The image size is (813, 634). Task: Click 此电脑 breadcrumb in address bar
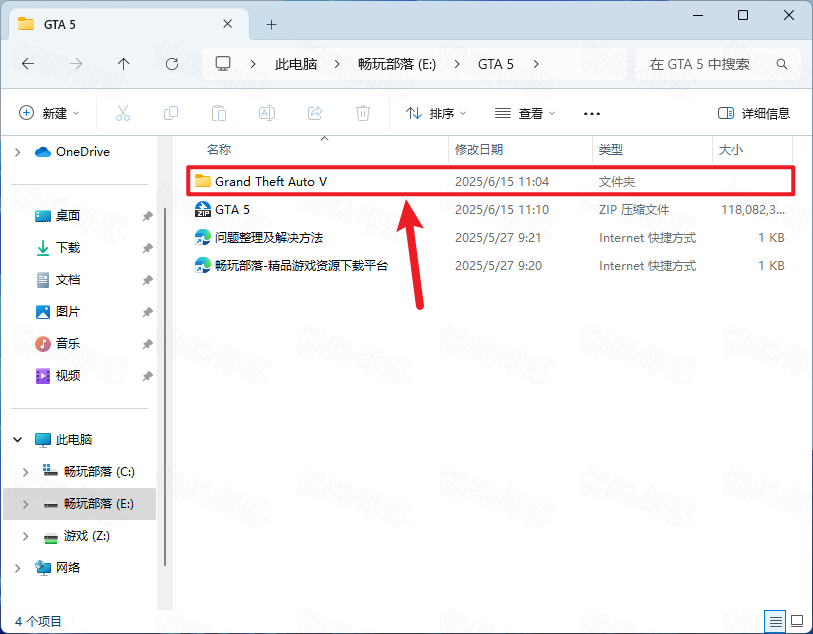[x=296, y=64]
